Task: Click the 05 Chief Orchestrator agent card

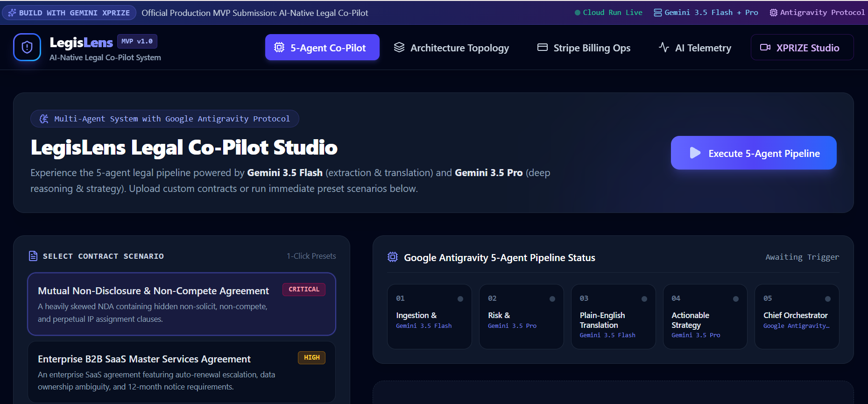Action: tap(797, 317)
